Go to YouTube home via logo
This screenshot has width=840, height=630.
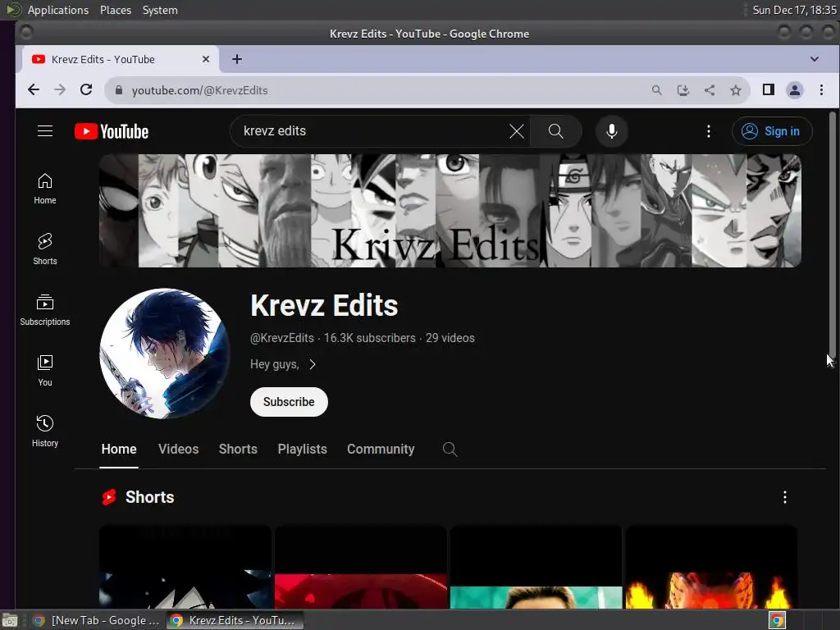click(112, 131)
